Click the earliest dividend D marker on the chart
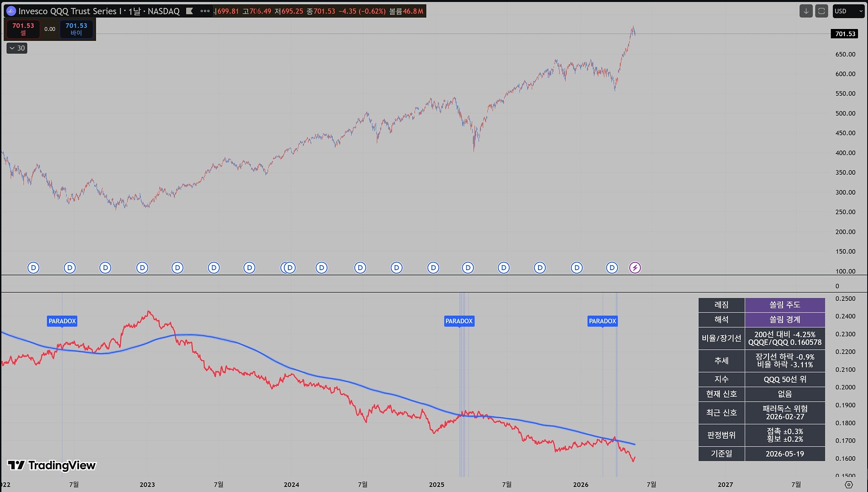This screenshot has width=868, height=492. pyautogui.click(x=33, y=268)
